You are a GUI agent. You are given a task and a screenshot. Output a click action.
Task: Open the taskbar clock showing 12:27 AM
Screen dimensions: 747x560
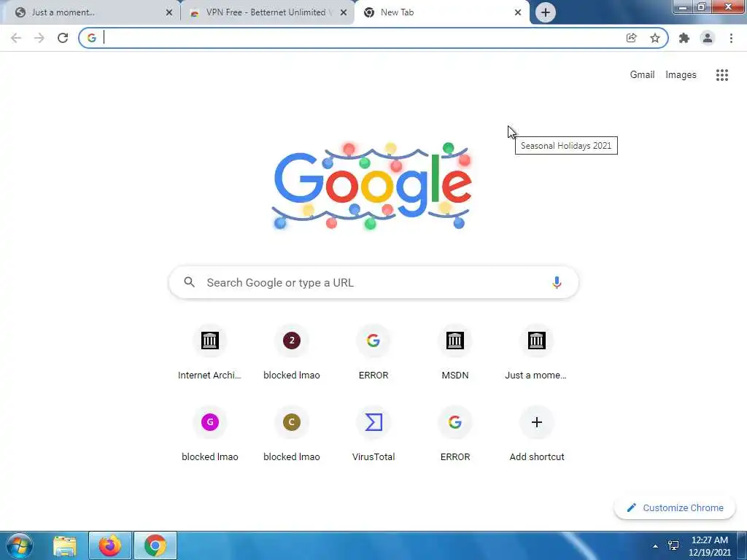pos(710,546)
